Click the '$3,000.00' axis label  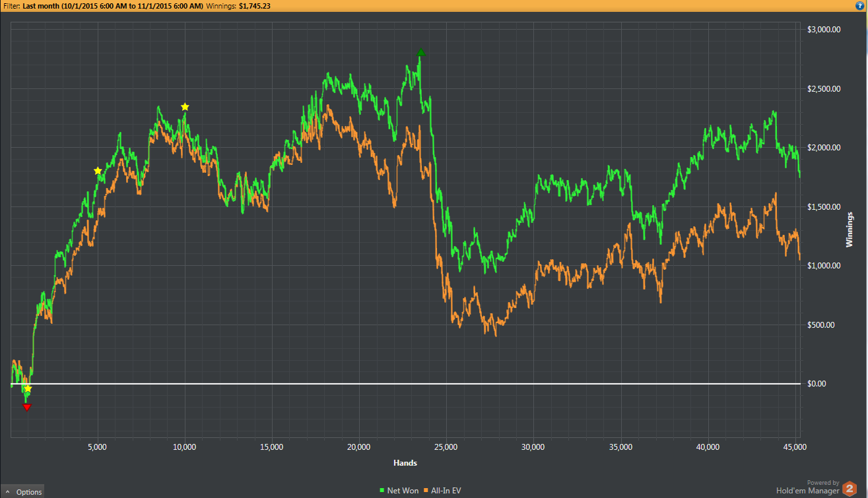point(824,30)
